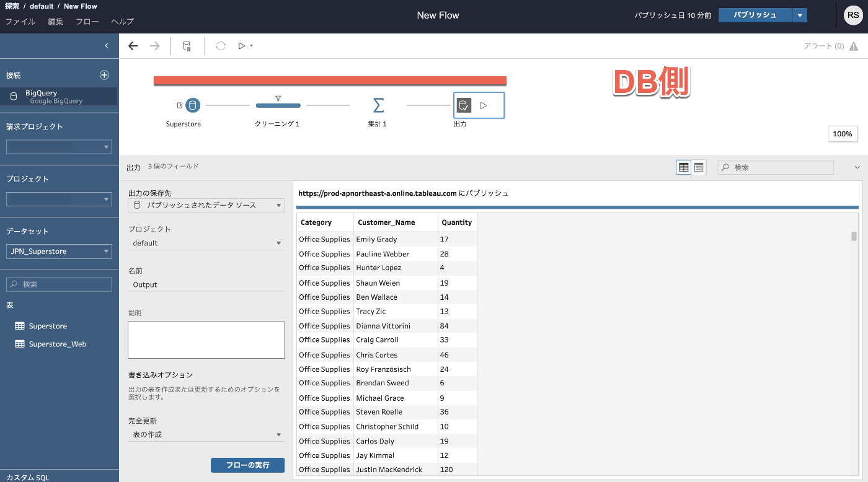Click the Steven Roelle cell
868x482 pixels.
396,412
